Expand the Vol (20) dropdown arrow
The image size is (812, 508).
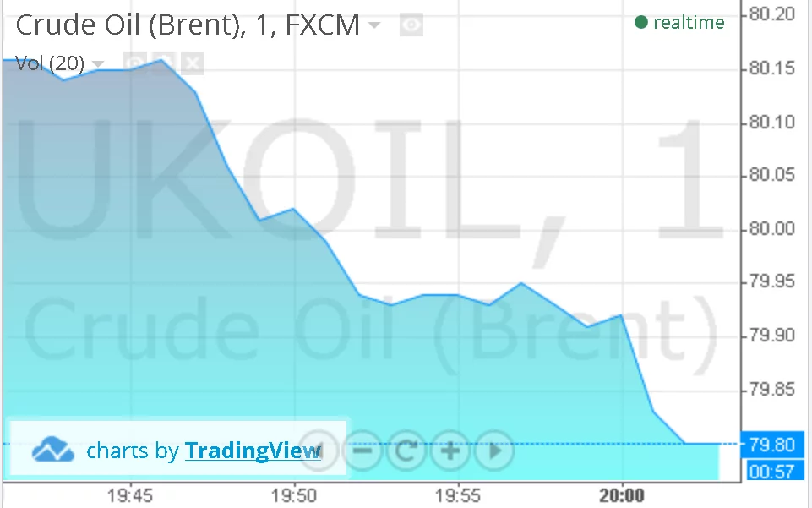98,64
